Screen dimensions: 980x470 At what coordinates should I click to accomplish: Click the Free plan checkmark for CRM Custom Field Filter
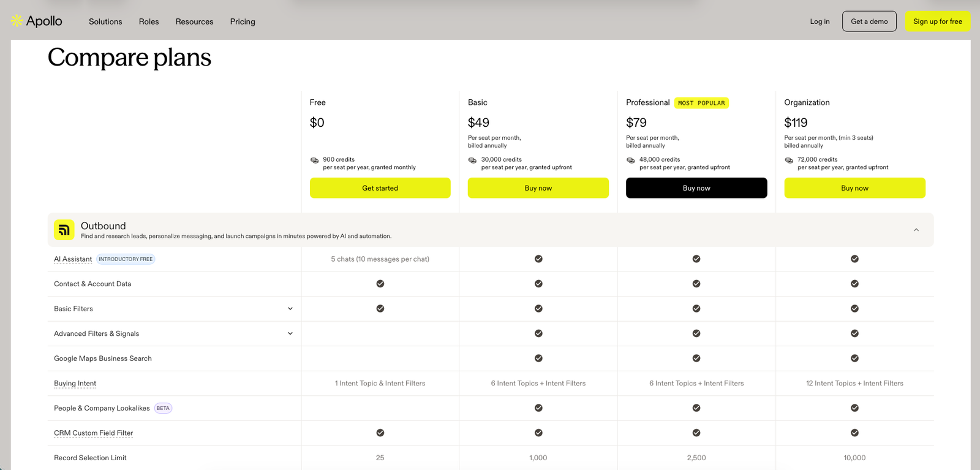380,433
